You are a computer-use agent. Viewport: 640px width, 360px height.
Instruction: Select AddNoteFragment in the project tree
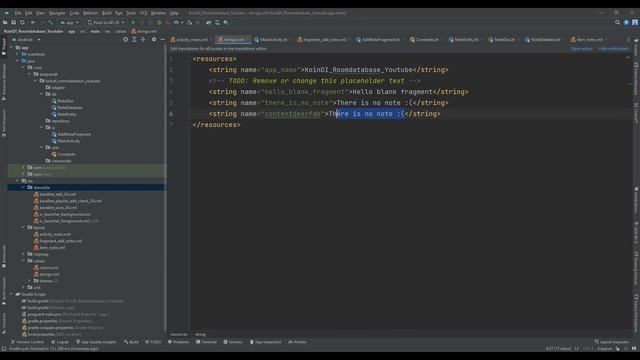click(74, 134)
